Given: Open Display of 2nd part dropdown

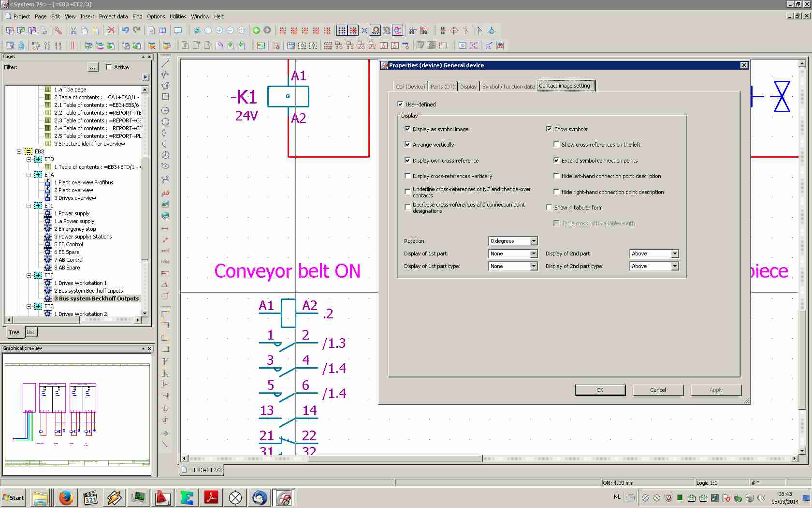Looking at the screenshot, I should click(x=675, y=254).
